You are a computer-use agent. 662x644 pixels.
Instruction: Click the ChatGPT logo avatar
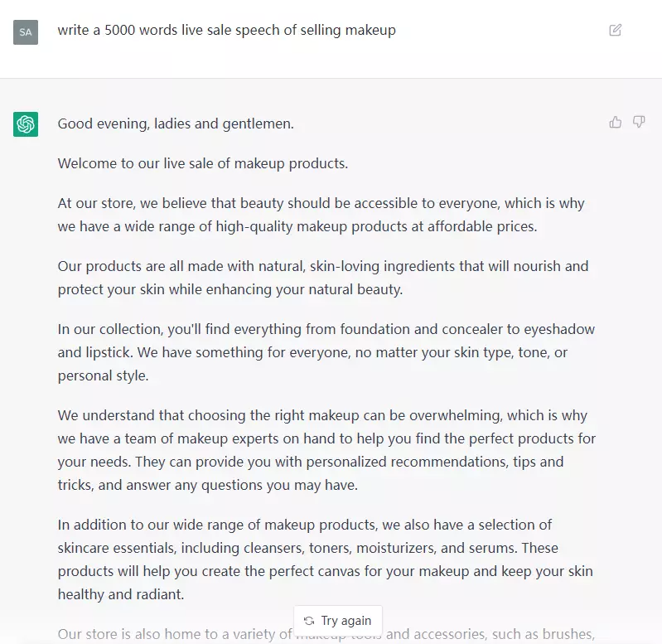tap(26, 124)
